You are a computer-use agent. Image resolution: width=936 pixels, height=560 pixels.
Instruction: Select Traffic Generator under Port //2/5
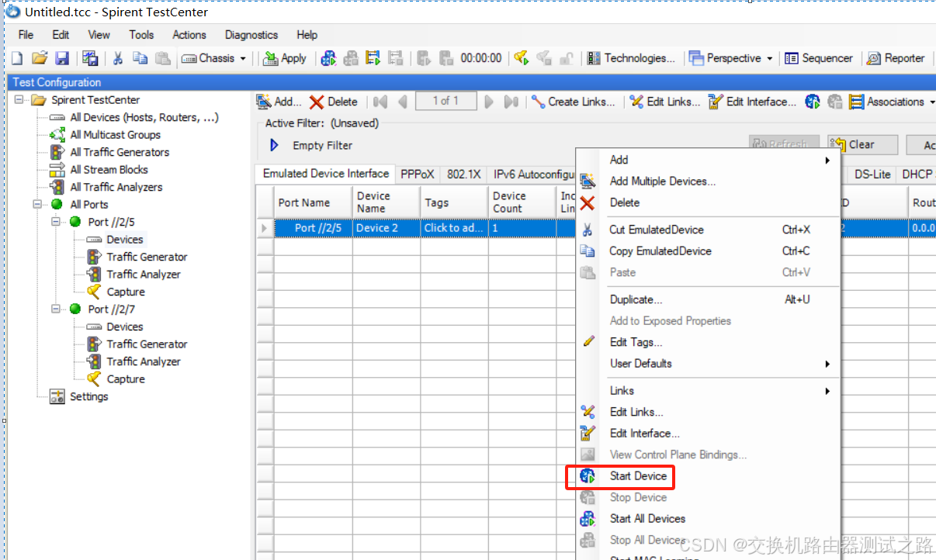click(147, 257)
